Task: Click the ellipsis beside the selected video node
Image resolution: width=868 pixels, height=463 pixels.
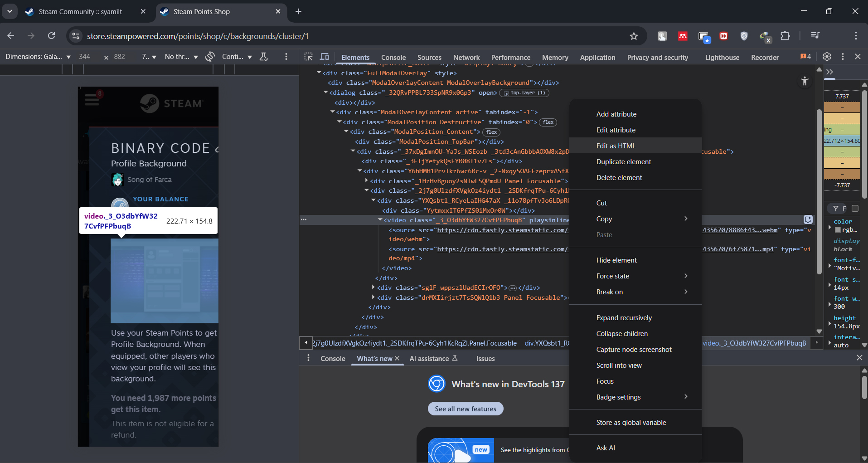Action: pos(304,219)
